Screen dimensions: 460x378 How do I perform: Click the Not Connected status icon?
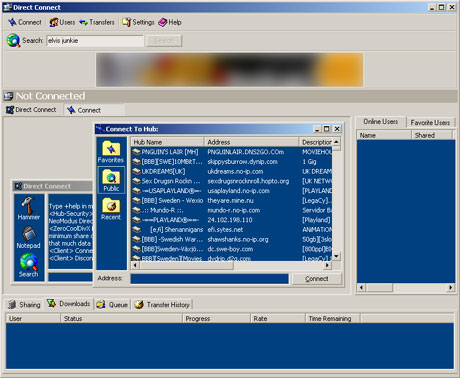tap(8, 96)
